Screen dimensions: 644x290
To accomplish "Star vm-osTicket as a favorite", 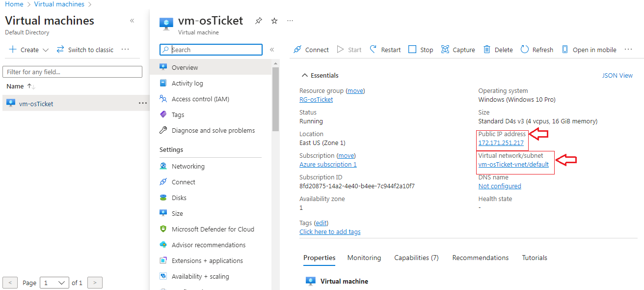I will pos(274,21).
